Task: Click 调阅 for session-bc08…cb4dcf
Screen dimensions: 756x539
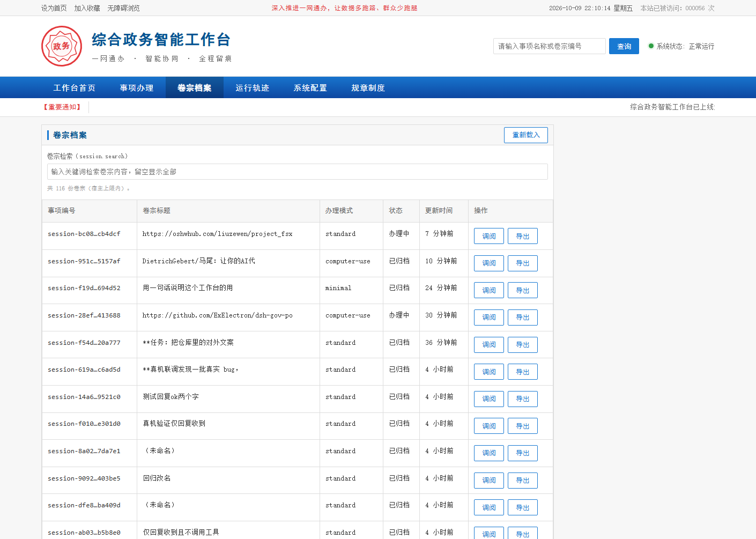Action: point(489,236)
